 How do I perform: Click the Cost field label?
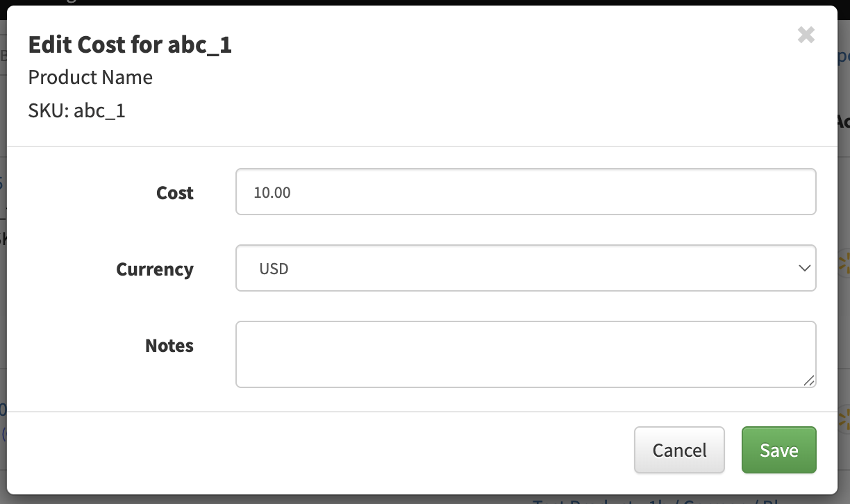175,193
